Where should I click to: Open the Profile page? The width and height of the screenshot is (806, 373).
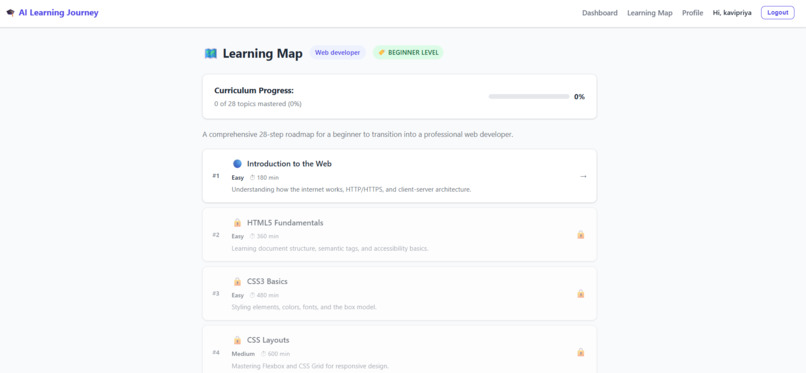coord(692,13)
